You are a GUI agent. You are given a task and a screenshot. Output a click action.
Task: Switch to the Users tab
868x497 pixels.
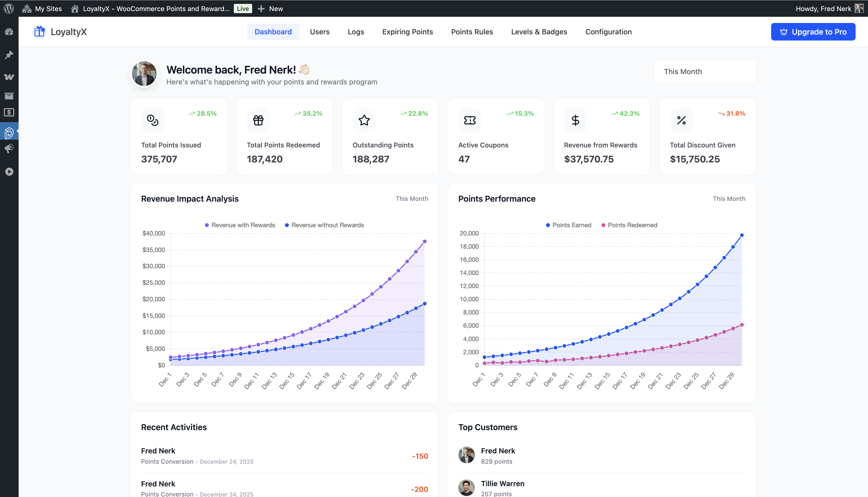(x=320, y=32)
